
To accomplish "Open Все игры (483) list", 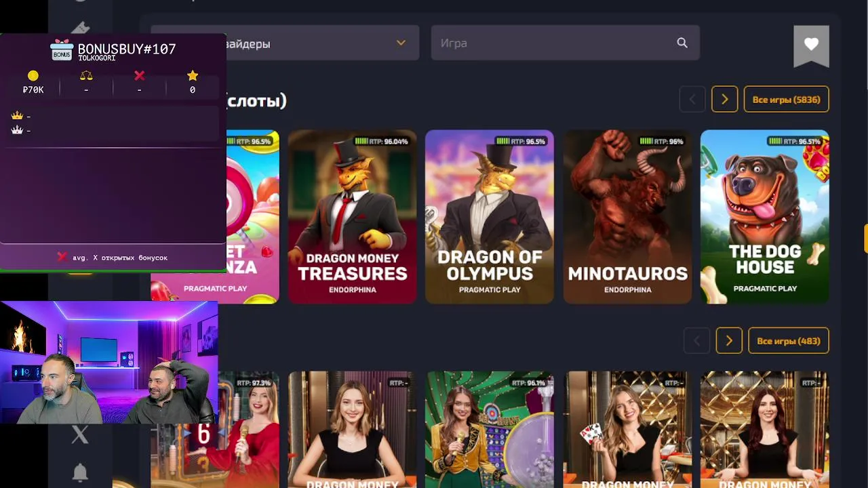I will coord(789,341).
